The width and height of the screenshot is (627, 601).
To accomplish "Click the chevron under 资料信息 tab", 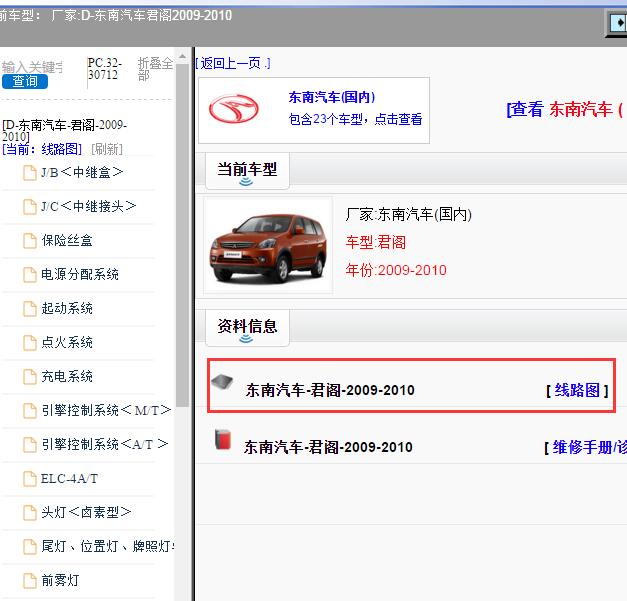I will (x=246, y=339).
